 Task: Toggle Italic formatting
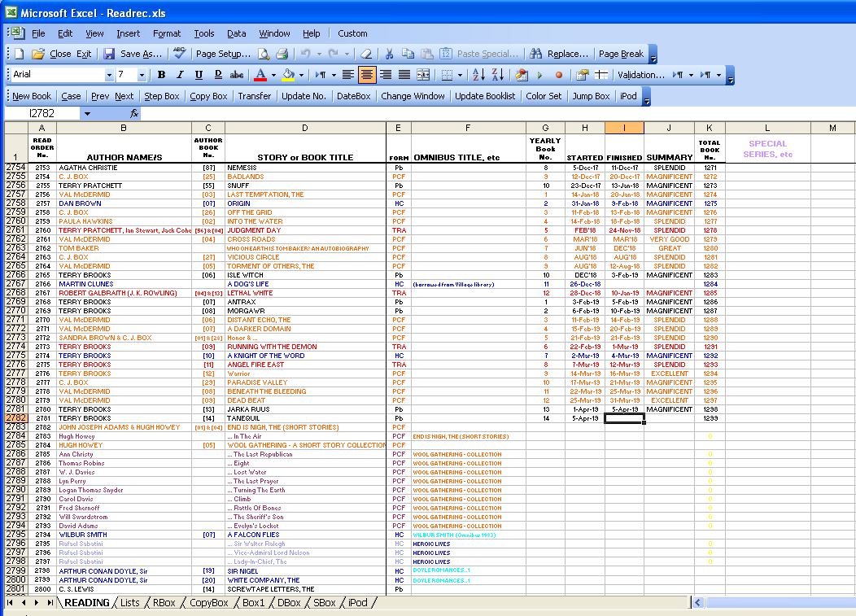pyautogui.click(x=180, y=75)
